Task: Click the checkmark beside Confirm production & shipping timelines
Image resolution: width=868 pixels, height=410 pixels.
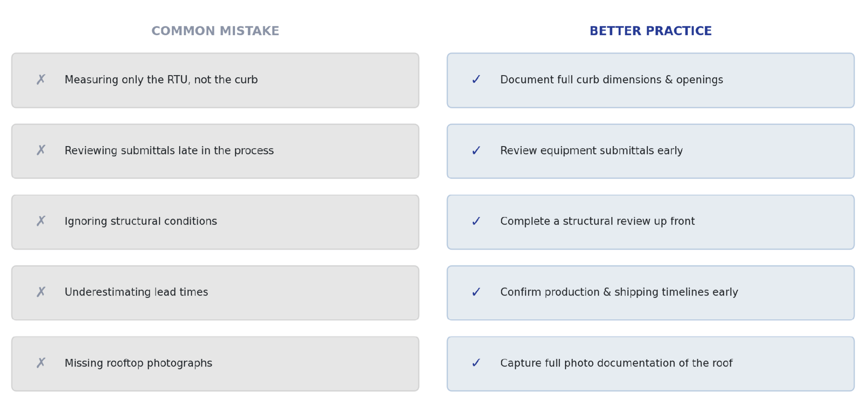Action: pos(476,292)
